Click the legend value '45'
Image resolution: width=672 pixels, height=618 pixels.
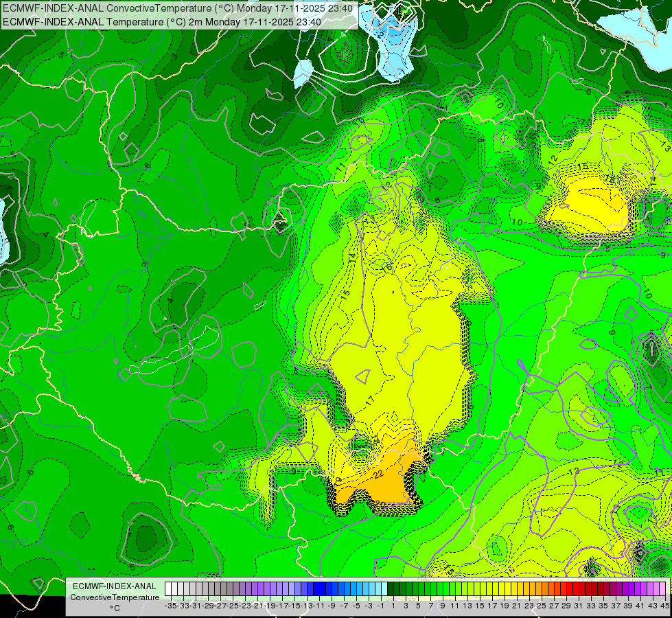click(x=665, y=606)
